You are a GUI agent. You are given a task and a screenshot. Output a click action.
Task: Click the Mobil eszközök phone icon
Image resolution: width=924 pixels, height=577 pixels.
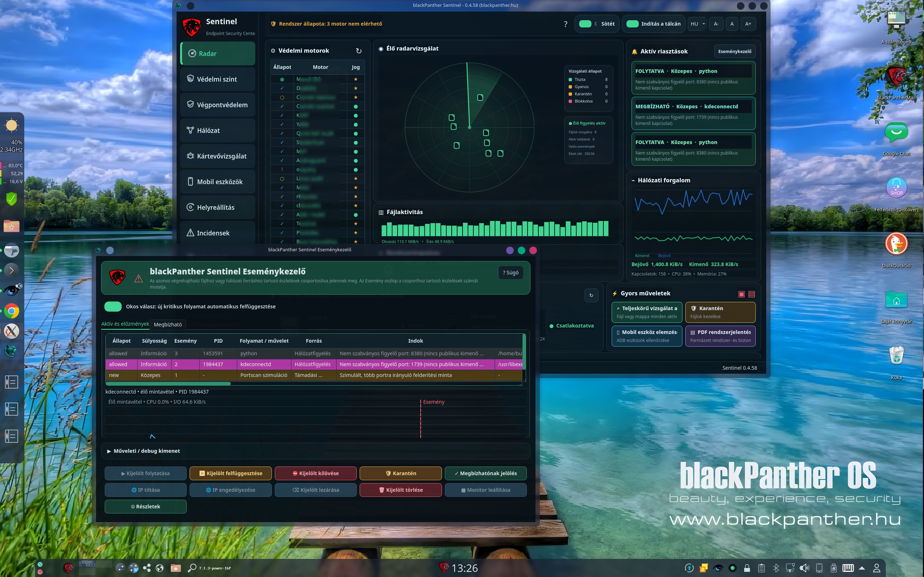190,181
